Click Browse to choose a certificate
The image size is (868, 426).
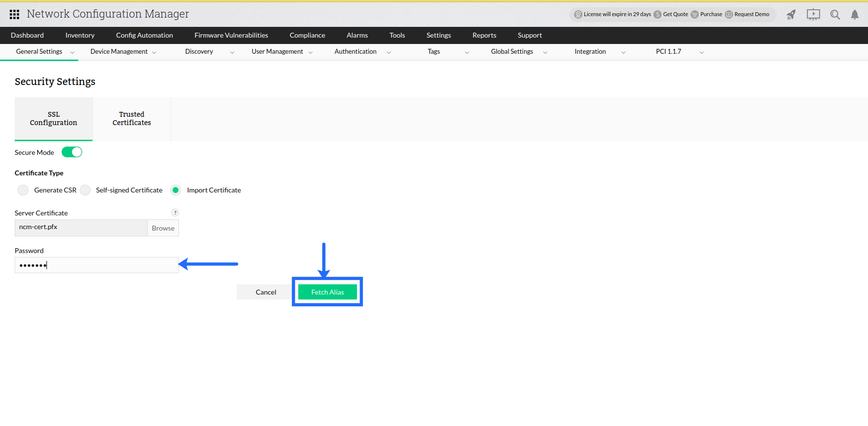pos(163,228)
